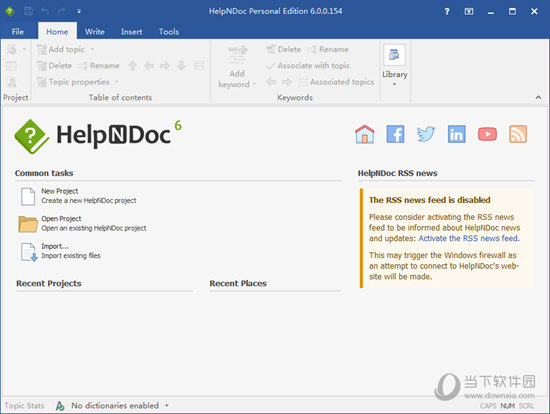Click the help question mark button
The image size is (550, 414).
447,12
